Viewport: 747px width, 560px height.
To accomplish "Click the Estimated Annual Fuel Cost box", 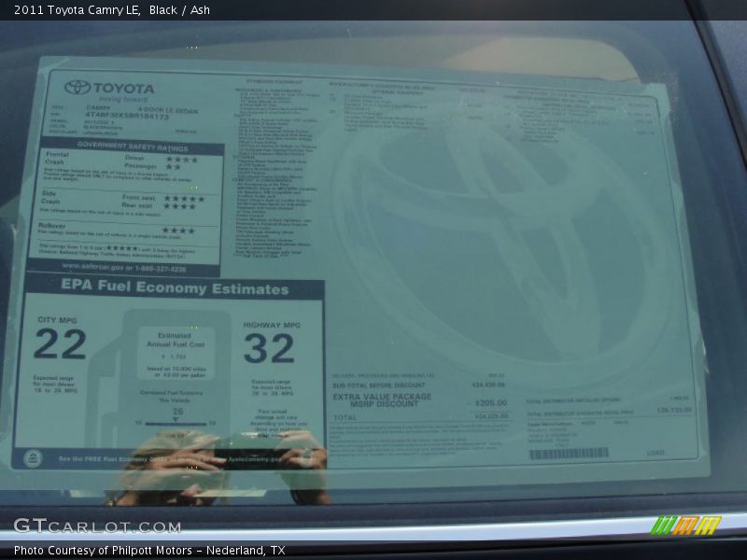I will pyautogui.click(x=176, y=352).
